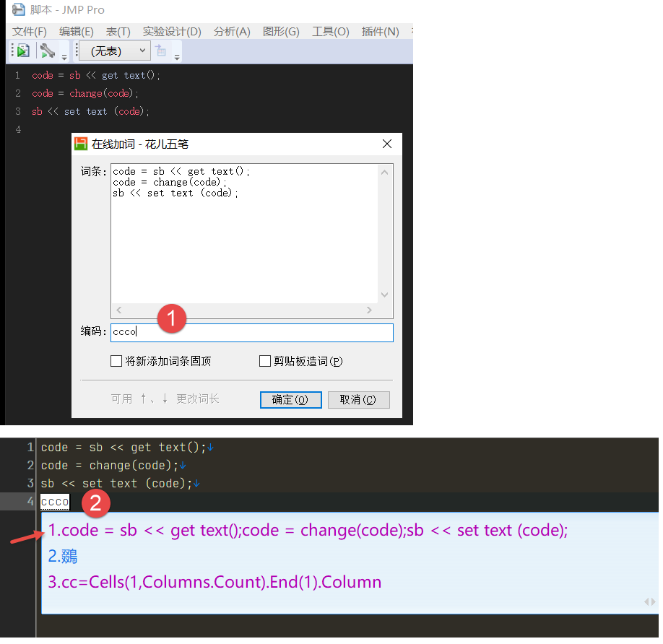Click JMP script line 1 'code = sb << get text();'
Screen dimensions: 663x644
point(96,76)
